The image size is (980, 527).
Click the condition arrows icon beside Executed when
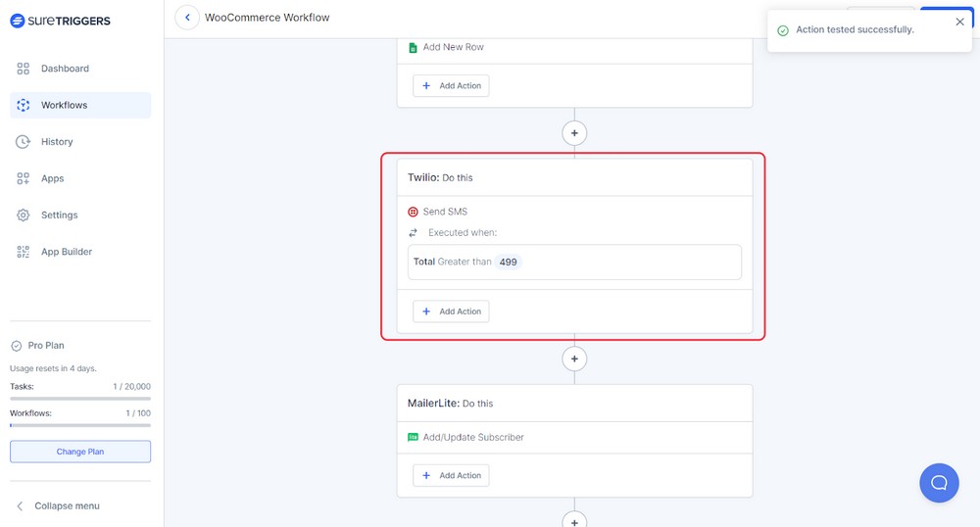pyautogui.click(x=413, y=232)
